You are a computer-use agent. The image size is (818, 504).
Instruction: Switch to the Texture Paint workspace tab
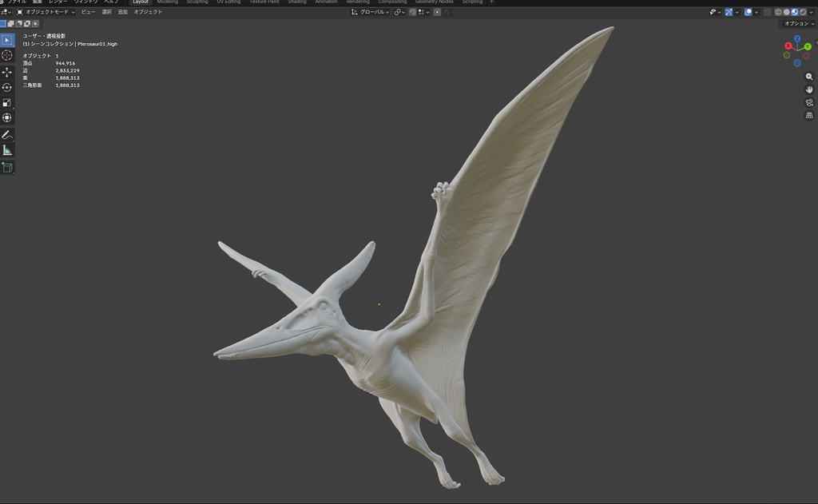pyautogui.click(x=264, y=2)
